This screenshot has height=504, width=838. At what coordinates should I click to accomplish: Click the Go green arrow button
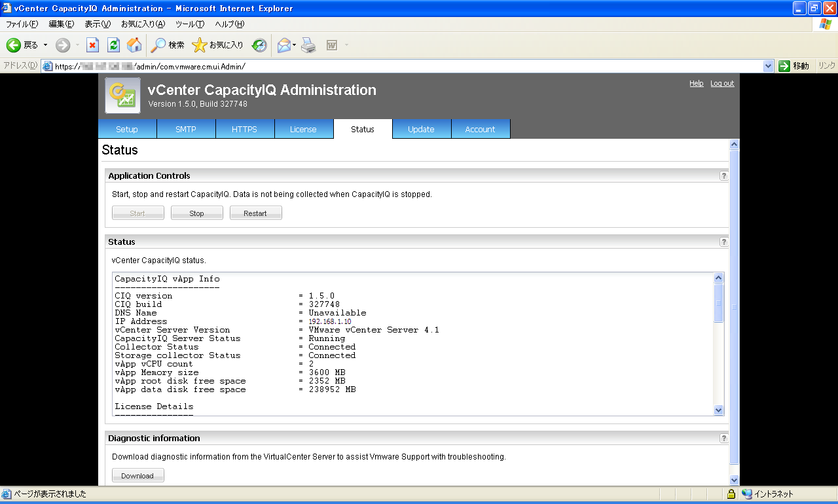(784, 65)
